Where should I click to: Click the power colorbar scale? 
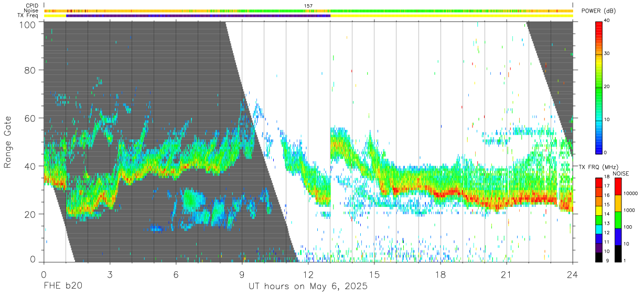(599, 87)
